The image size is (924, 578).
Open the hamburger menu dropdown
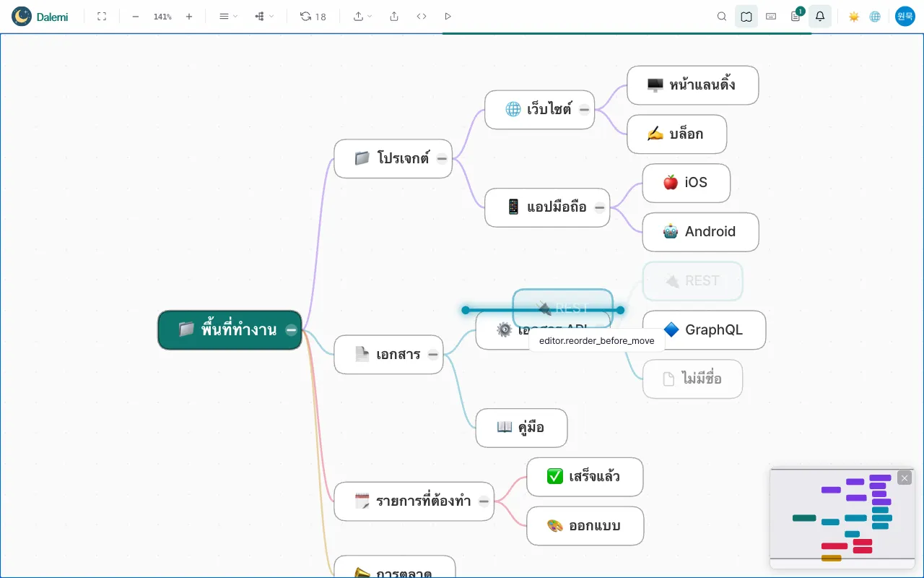tap(228, 16)
